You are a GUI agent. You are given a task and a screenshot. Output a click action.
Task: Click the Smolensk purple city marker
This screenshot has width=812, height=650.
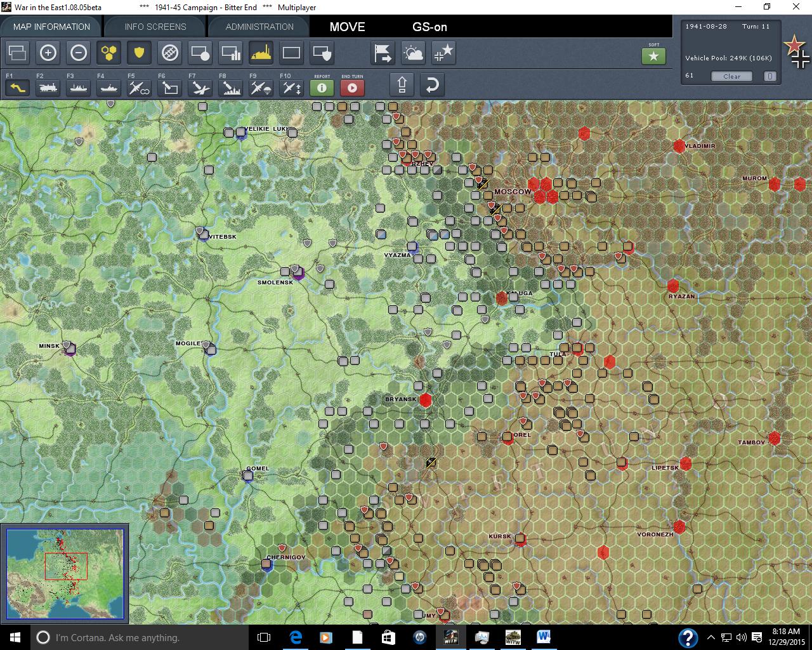[298, 273]
